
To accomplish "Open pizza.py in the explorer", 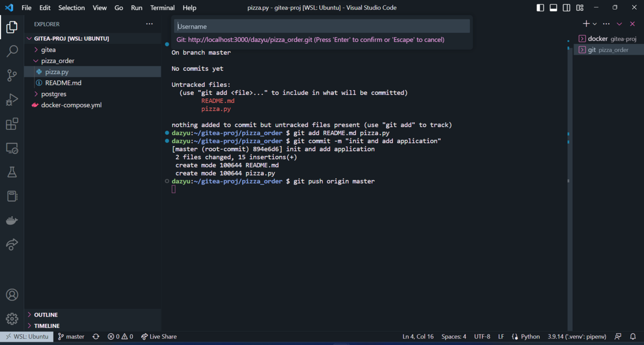I will (x=93, y=72).
